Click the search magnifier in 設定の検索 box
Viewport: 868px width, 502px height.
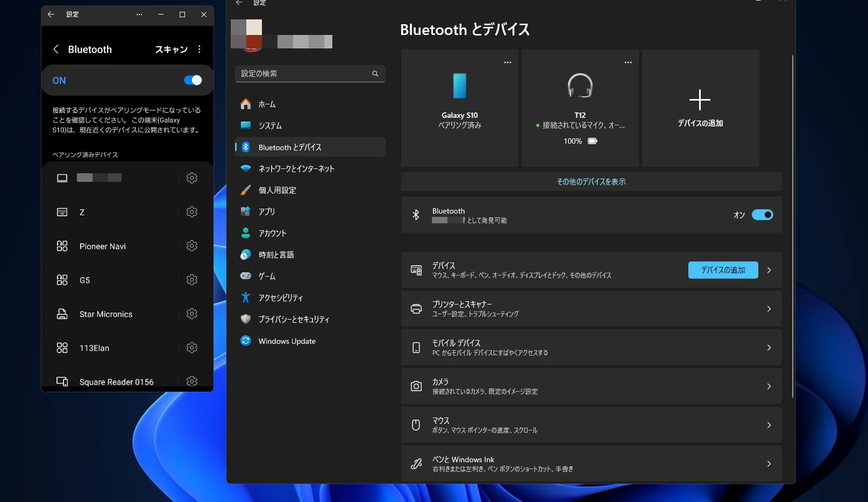(x=375, y=74)
